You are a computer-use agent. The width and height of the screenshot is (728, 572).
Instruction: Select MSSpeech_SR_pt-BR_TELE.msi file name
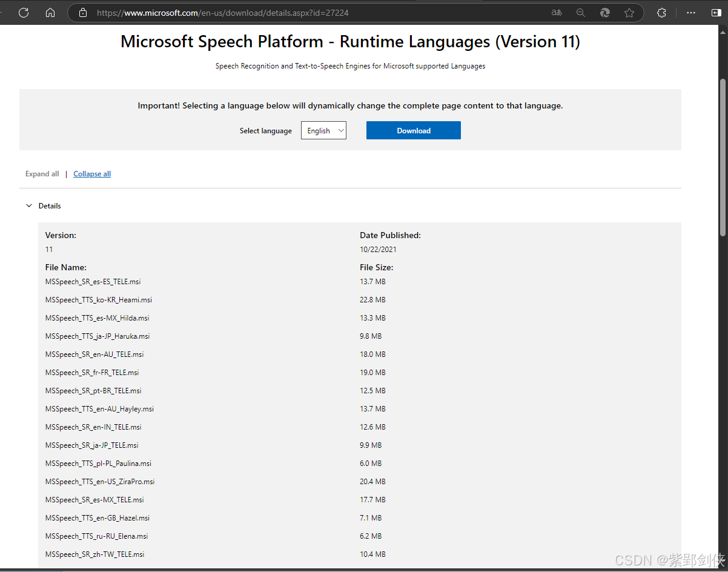pos(93,391)
